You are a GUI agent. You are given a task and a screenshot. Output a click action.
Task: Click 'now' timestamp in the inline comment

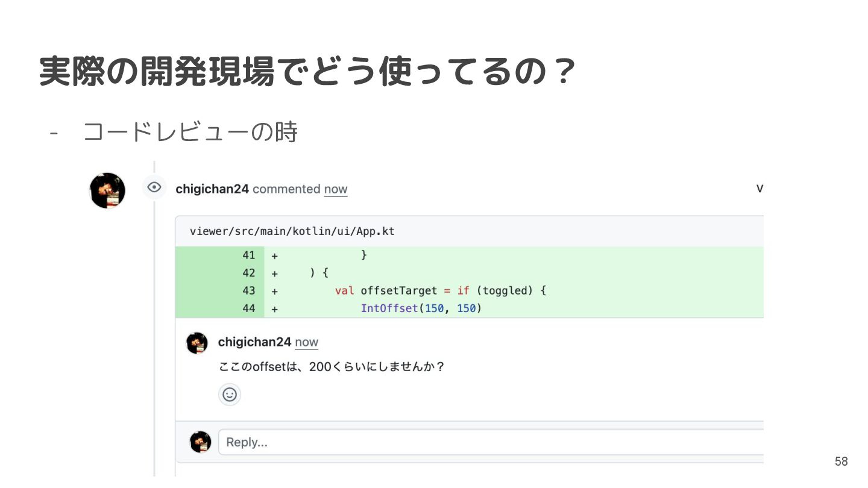point(306,342)
